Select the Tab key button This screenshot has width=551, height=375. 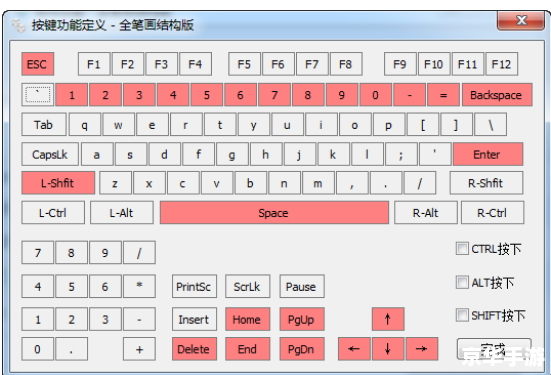(x=44, y=124)
